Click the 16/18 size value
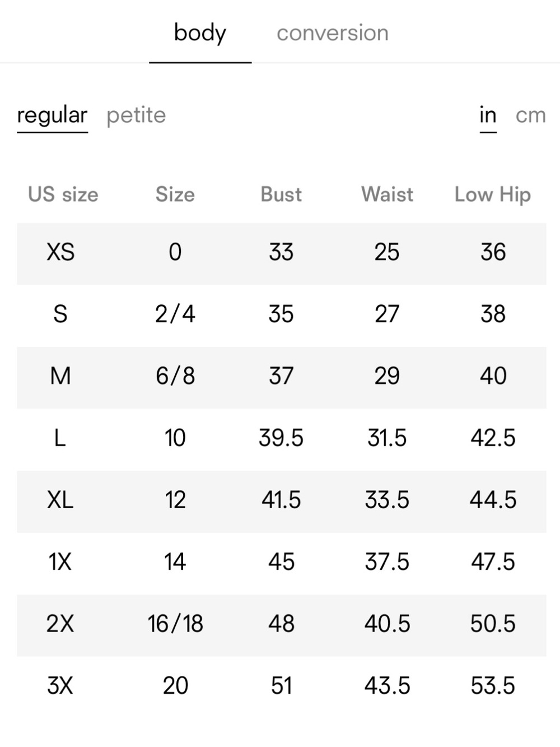 [x=175, y=624]
